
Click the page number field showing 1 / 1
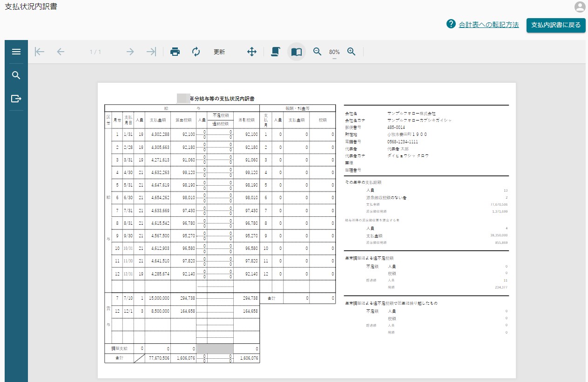(95, 52)
